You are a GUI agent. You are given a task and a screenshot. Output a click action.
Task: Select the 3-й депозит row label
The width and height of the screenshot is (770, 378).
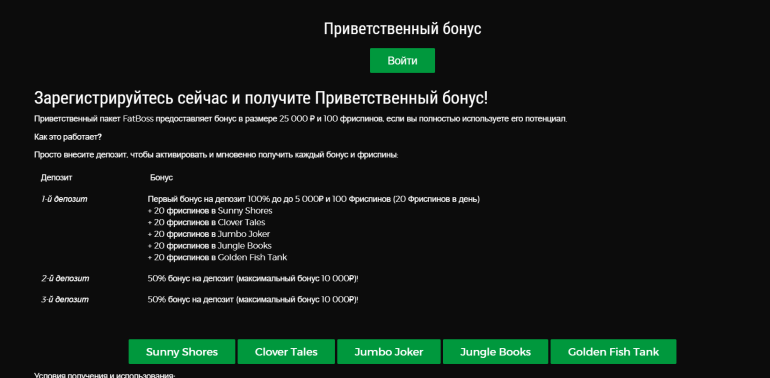click(x=65, y=299)
